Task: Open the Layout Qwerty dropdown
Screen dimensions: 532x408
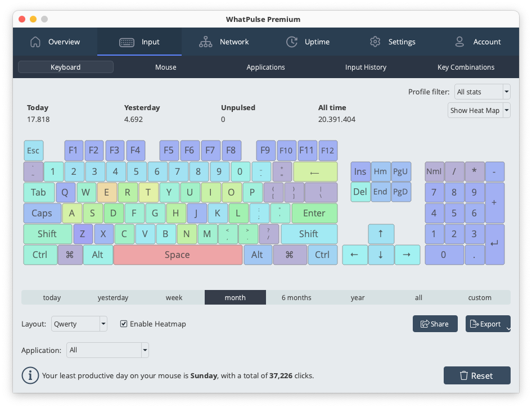Action: 79,324
